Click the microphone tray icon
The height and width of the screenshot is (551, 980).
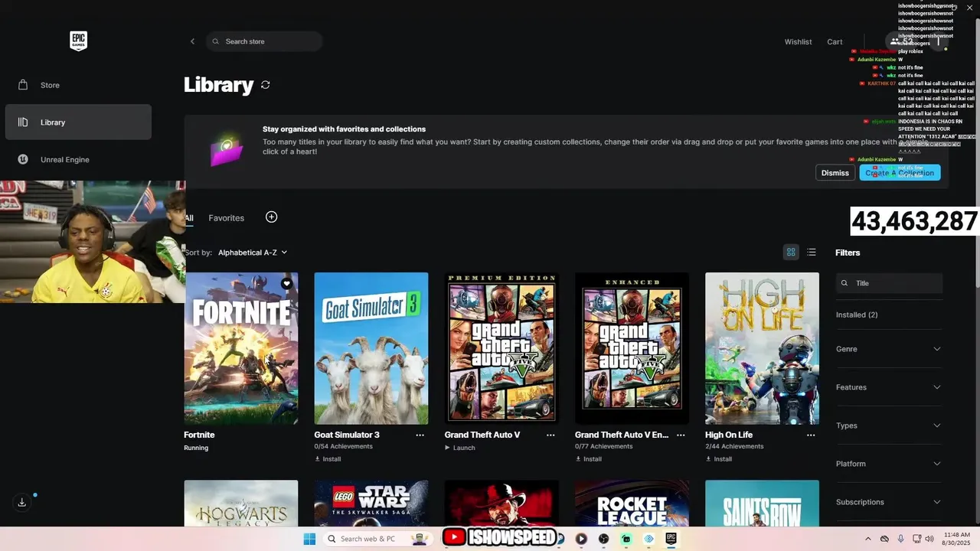pos(900,539)
